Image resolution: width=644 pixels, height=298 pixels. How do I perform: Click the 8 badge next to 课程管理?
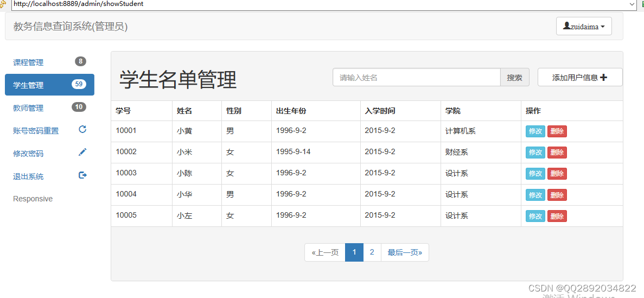80,61
